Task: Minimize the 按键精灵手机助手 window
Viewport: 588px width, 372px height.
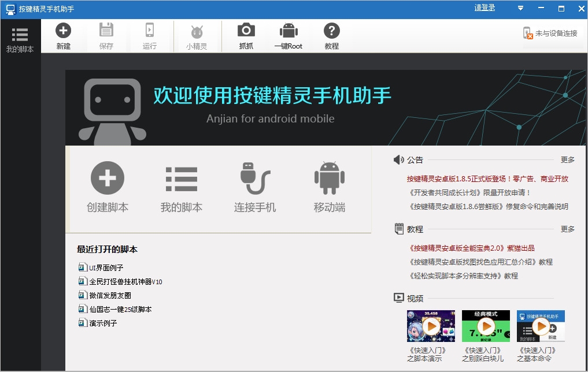Action: 541,8
